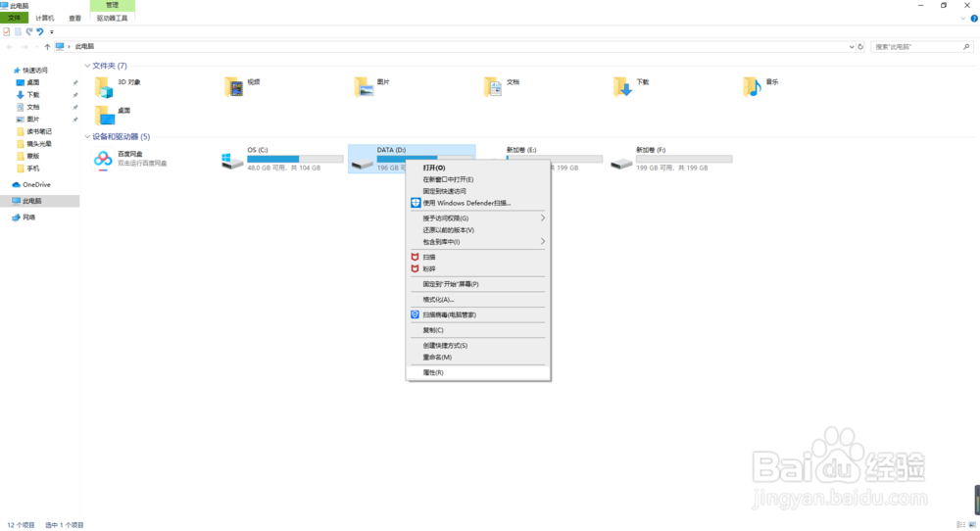Screen dimensions: 980x531
Task: Refresh the address bar location
Action: [860, 47]
